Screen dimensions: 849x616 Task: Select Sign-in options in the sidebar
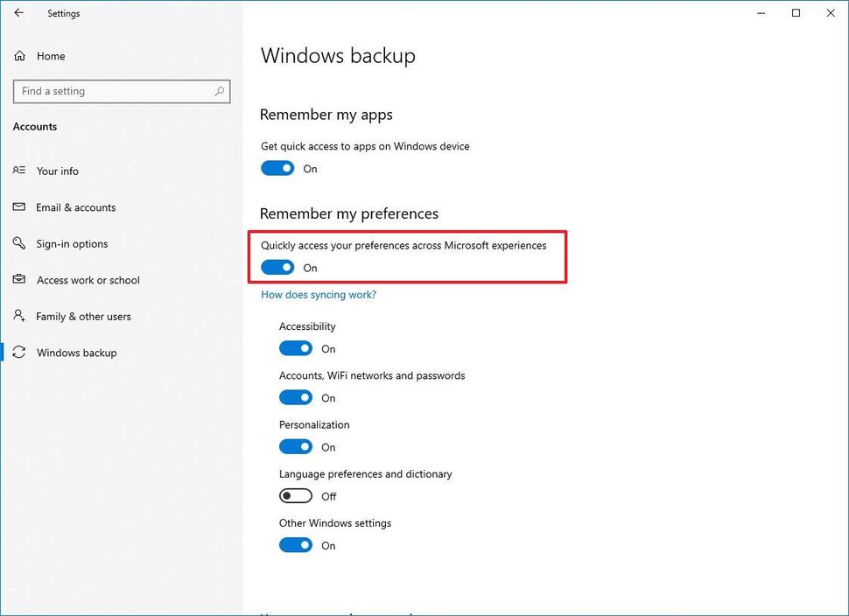coord(72,244)
